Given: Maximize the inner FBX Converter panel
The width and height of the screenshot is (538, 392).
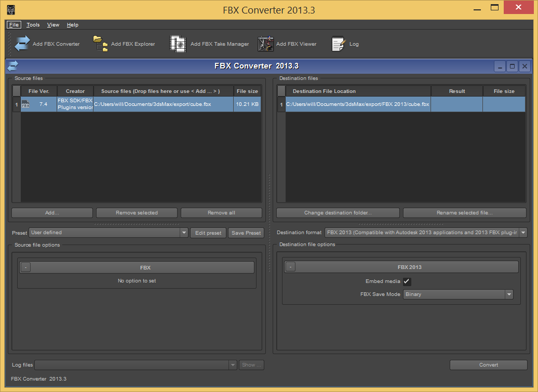Looking at the screenshot, I should [512, 66].
